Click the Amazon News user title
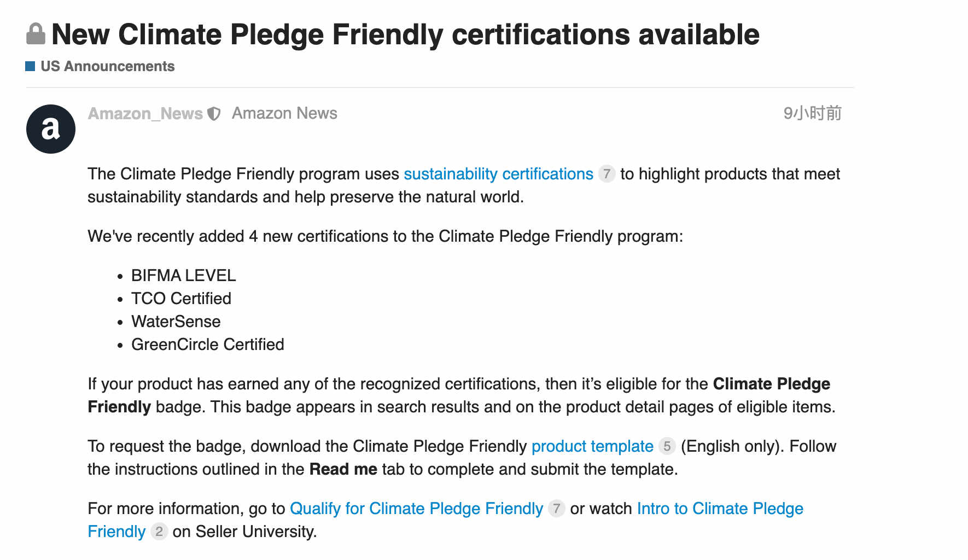The height and width of the screenshot is (560, 968). (x=284, y=113)
